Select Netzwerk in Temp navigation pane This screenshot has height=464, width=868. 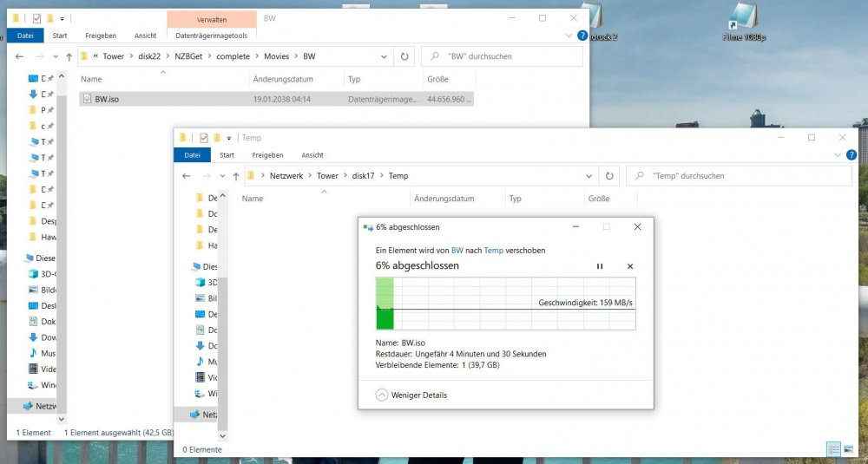(203, 415)
